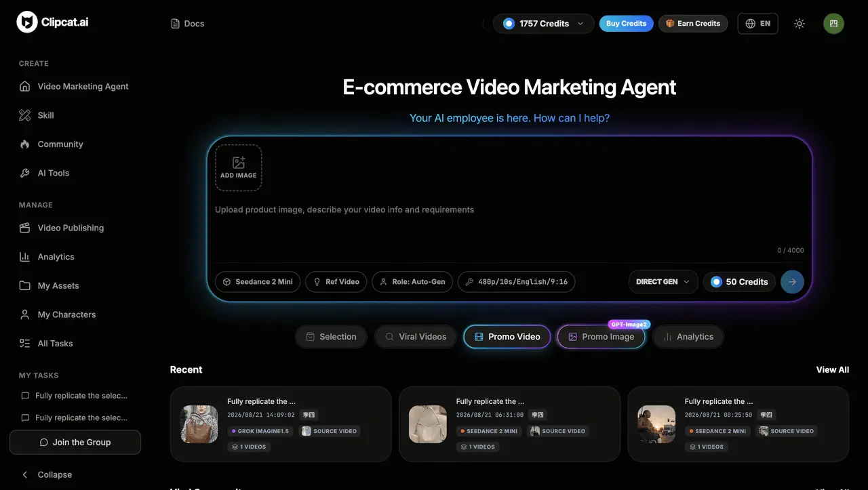Click the Analytics chart icon in sidebar
Screen dimensions: 868x490
(25, 257)
